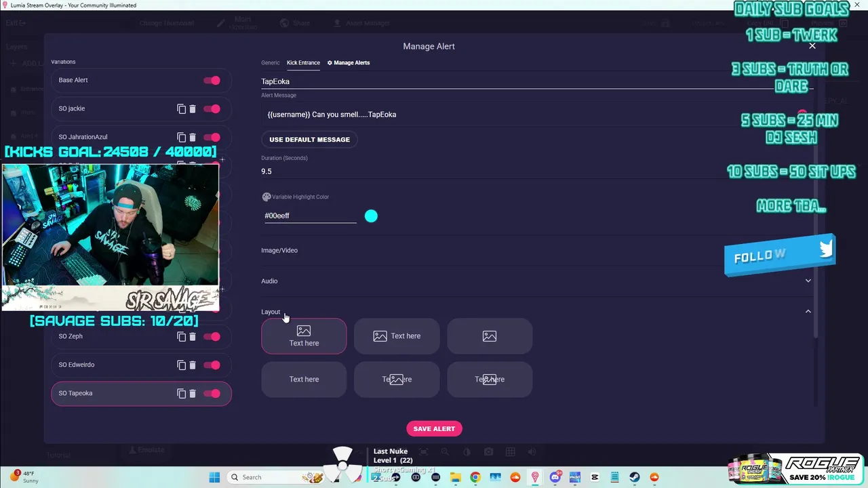Duplicate the SO Tapeoka variation

coord(181,393)
